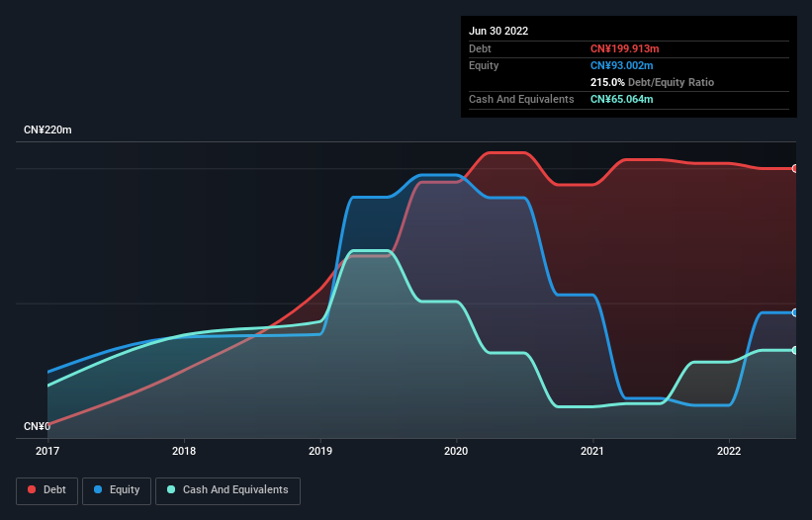Click the Debt label in tooltip

[480, 48]
